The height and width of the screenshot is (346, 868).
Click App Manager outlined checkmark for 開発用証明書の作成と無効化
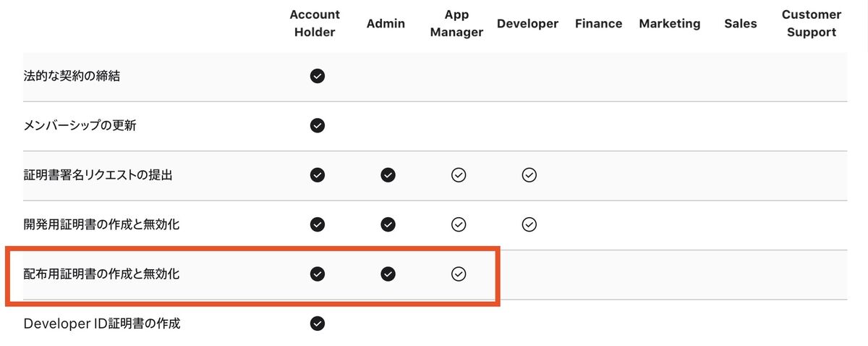click(458, 224)
